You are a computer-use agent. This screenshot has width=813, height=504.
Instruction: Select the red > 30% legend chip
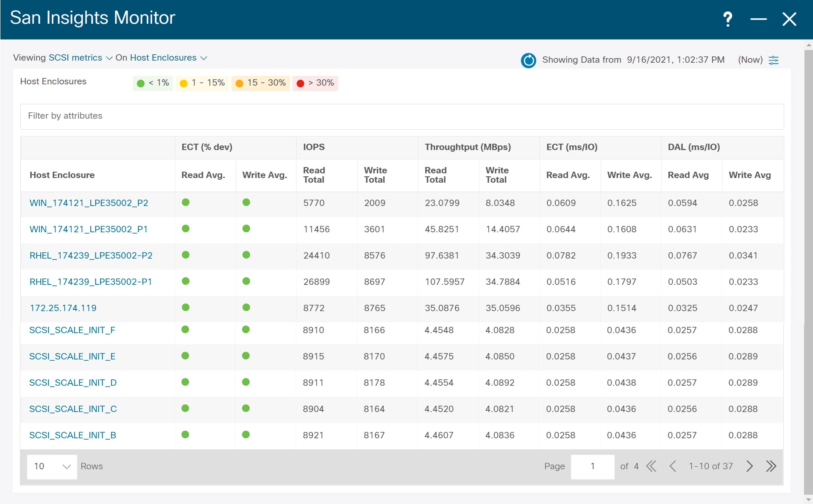click(x=315, y=83)
